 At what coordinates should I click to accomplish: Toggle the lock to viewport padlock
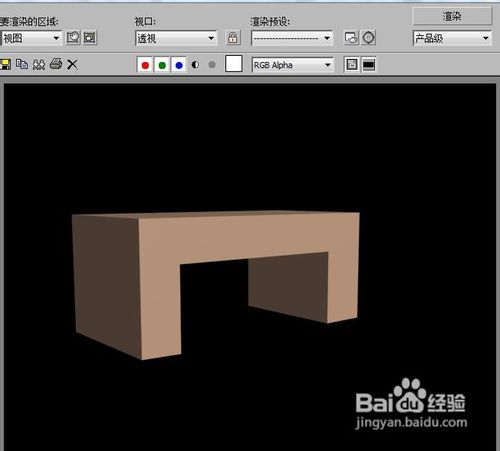[233, 38]
